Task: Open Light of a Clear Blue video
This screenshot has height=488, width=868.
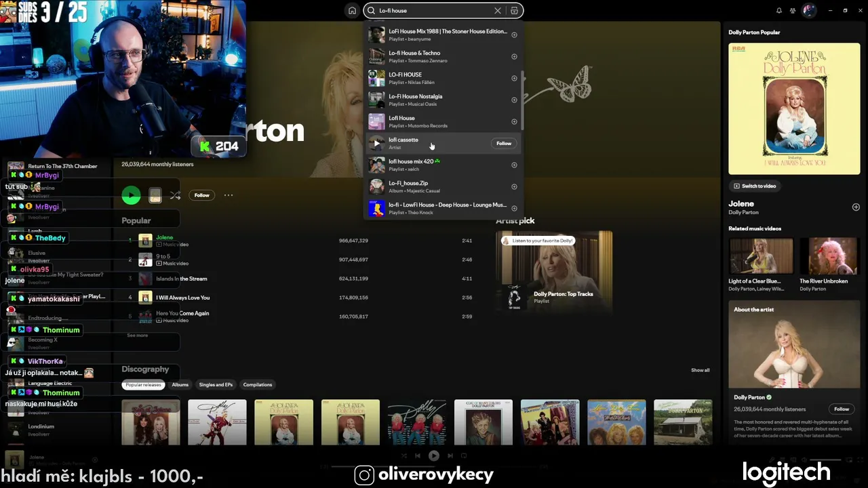Action: tap(761, 265)
